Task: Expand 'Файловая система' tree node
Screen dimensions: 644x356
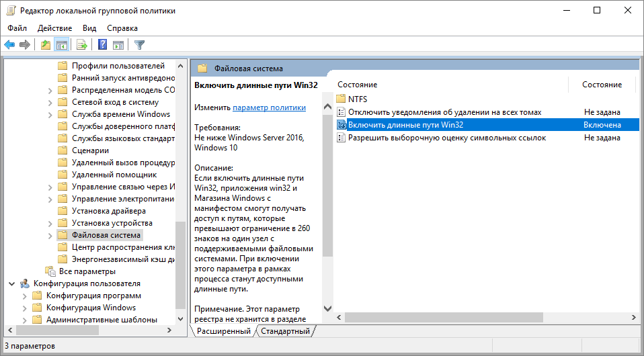Action: (50, 236)
